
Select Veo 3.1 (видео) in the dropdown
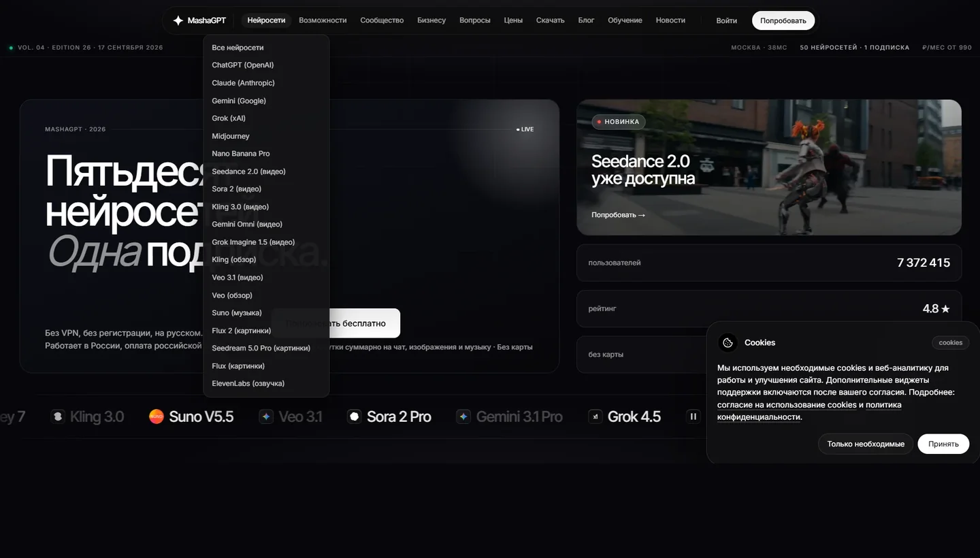tap(266, 278)
